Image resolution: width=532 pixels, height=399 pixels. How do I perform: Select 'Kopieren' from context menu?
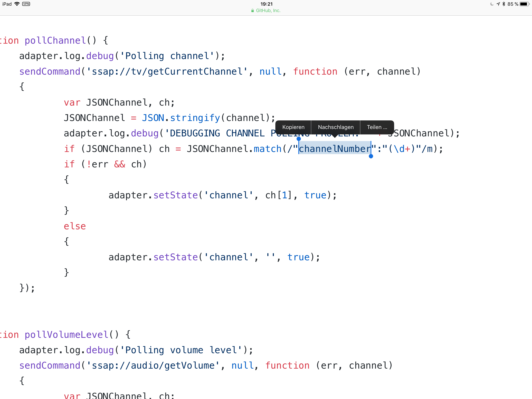(x=293, y=127)
